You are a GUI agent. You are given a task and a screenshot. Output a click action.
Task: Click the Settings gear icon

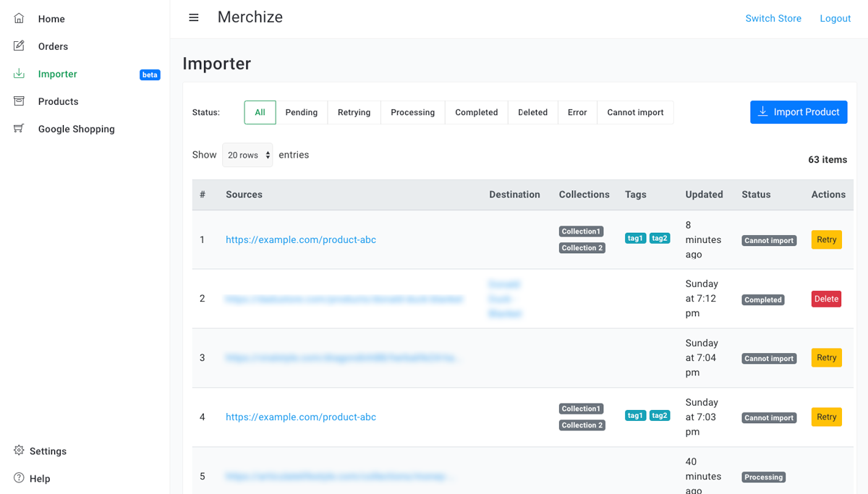[19, 450]
